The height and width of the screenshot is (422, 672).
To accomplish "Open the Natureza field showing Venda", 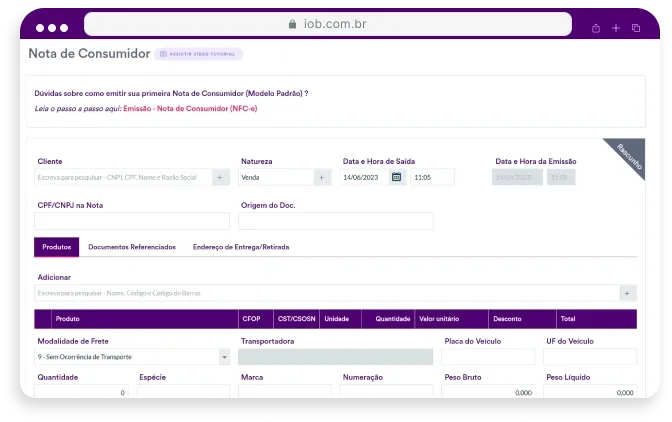I will [276, 177].
